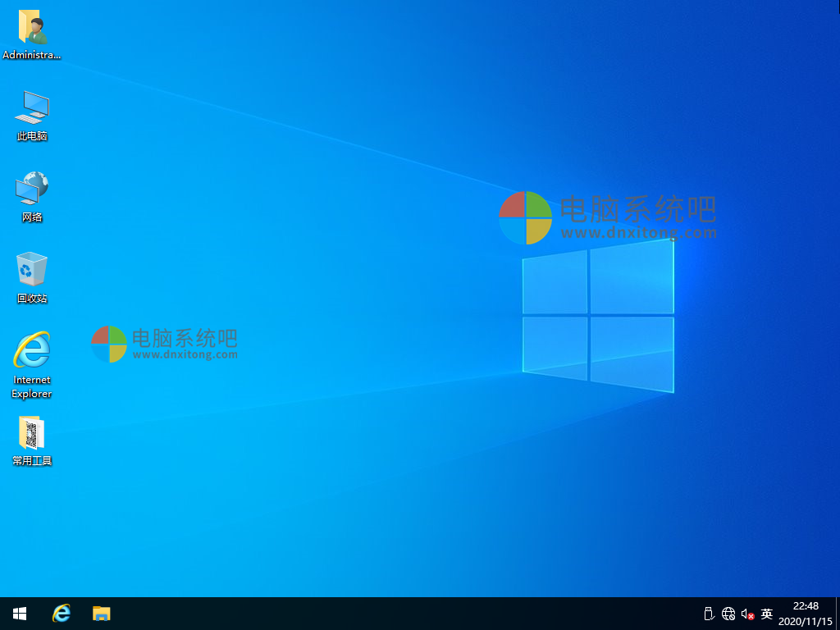The height and width of the screenshot is (630, 840).
Task: Open File Explorer from the taskbar
Action: 101,613
